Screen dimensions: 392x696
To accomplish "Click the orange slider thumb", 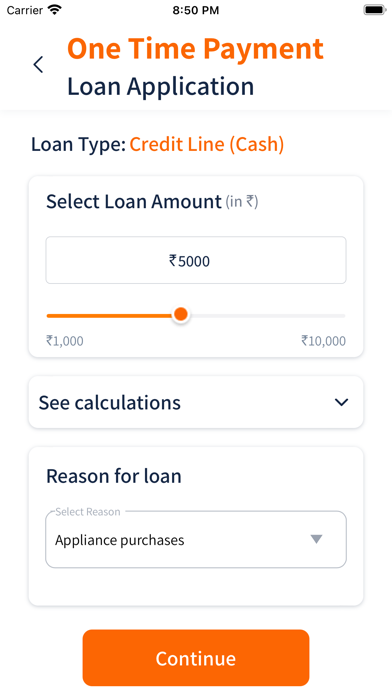I will tap(181, 315).
